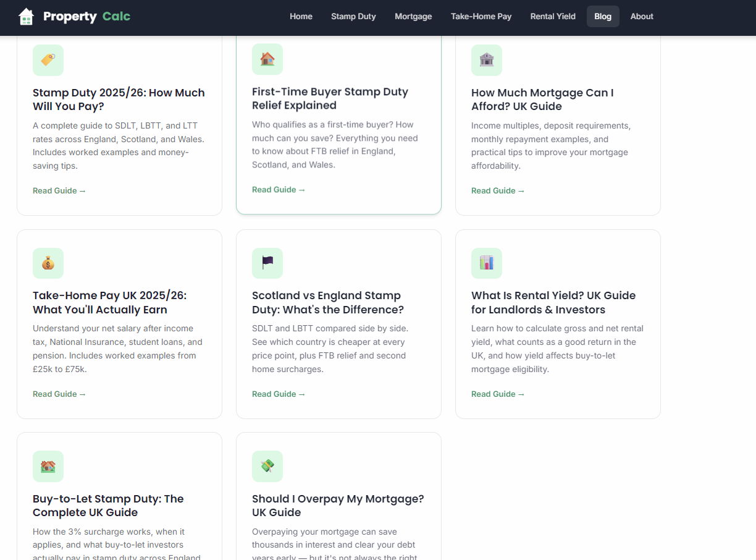Screen dimensions: 756x560
Task: Click Read Guide under Stamp Duty 2025/26
Action: click(59, 190)
